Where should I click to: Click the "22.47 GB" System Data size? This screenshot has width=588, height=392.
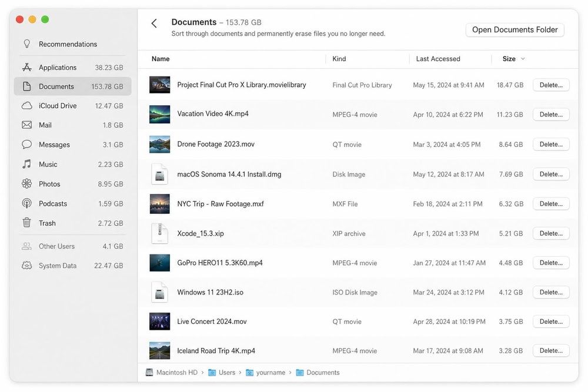(108, 266)
